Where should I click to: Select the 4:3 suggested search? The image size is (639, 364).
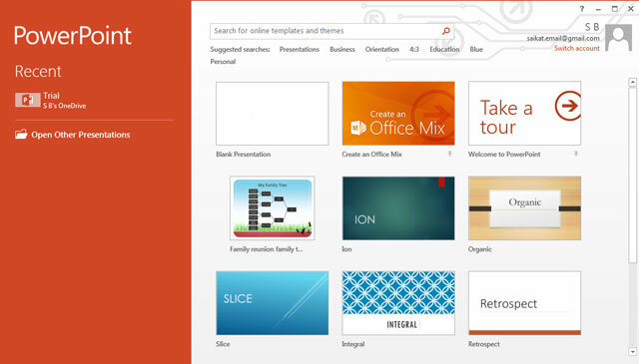coord(414,49)
